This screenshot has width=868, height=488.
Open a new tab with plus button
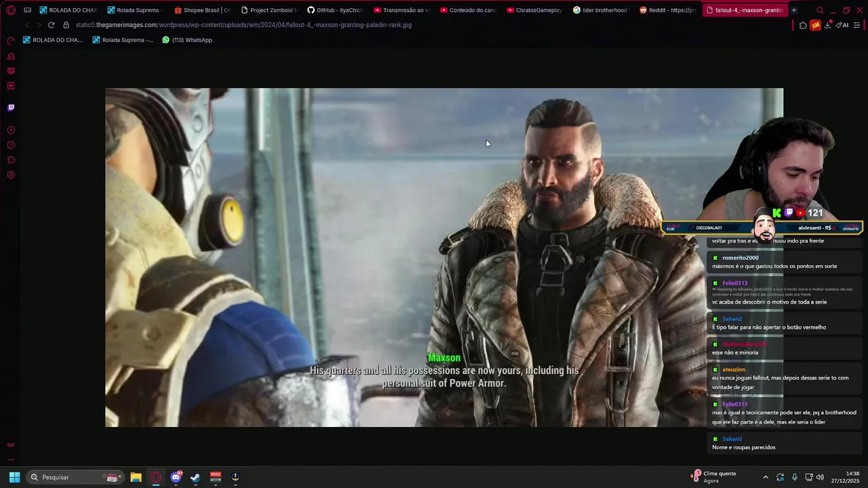793,10
